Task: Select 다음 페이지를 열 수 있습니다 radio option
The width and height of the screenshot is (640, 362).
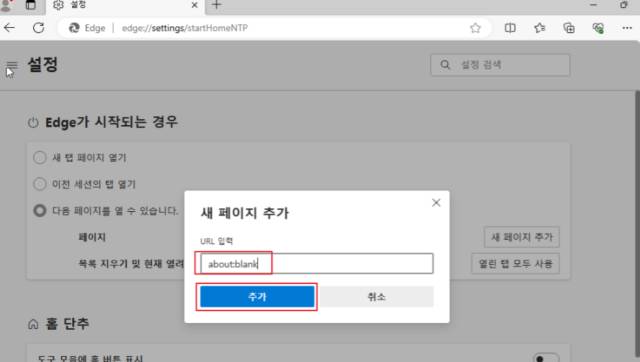Action: tap(40, 211)
